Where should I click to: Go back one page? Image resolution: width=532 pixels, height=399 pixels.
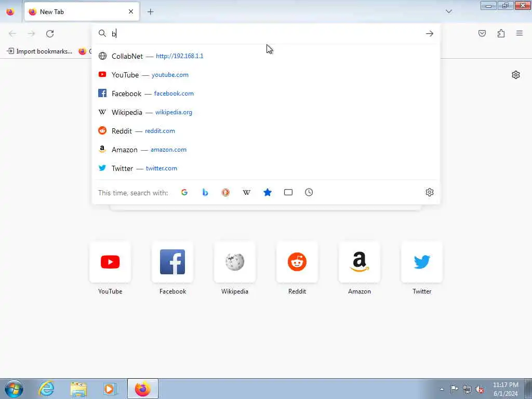coord(12,34)
